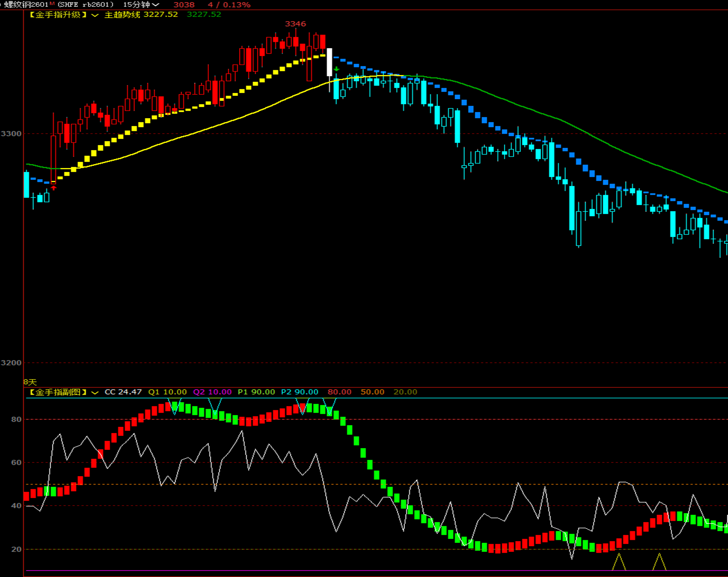Screen dimensions: 728x577
Task: Click the green down-arrow sell signal marker
Action: coord(337,69)
